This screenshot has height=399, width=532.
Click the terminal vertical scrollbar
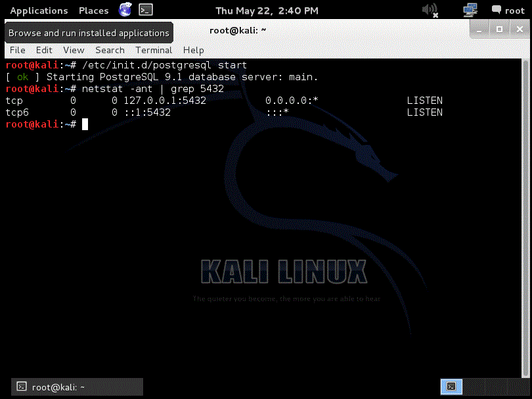525,218
